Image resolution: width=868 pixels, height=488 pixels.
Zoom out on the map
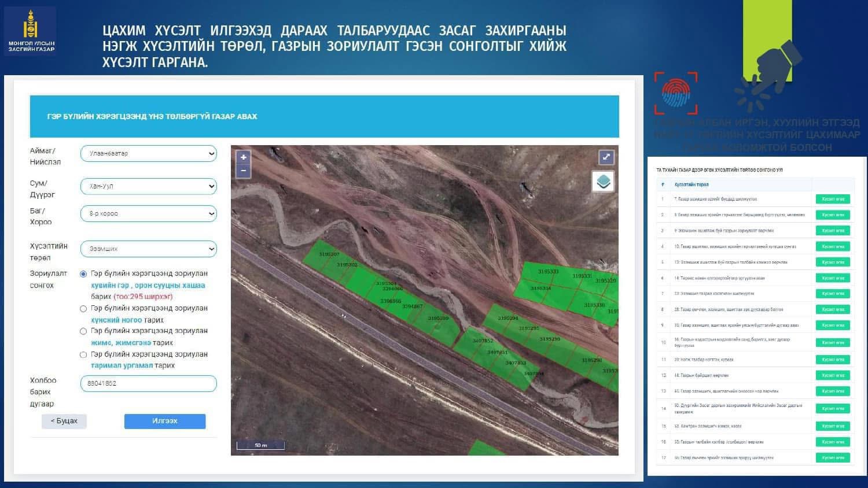tap(244, 171)
